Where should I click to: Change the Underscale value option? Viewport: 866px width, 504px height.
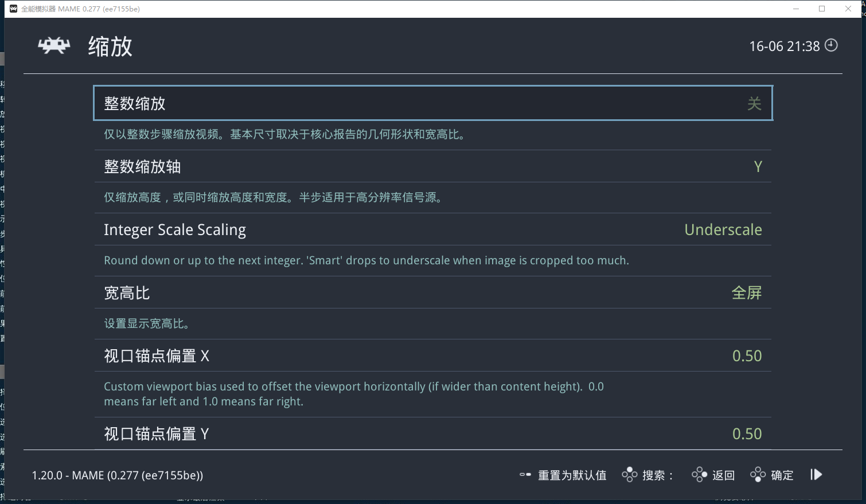[723, 230]
